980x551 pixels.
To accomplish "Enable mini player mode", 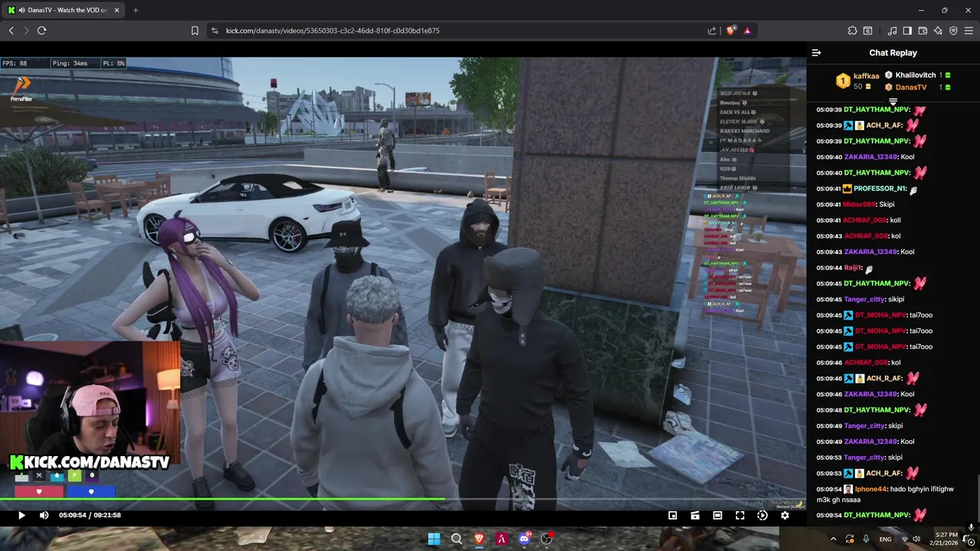I will 672,515.
